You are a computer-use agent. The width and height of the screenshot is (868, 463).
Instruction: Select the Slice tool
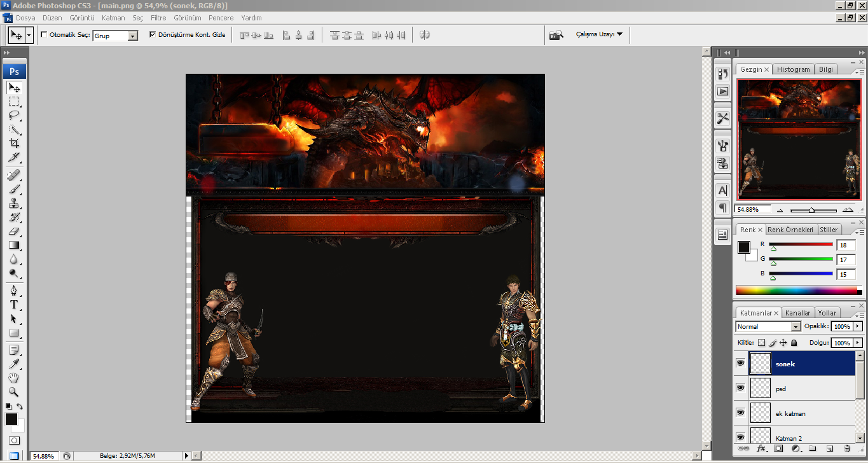click(x=14, y=158)
